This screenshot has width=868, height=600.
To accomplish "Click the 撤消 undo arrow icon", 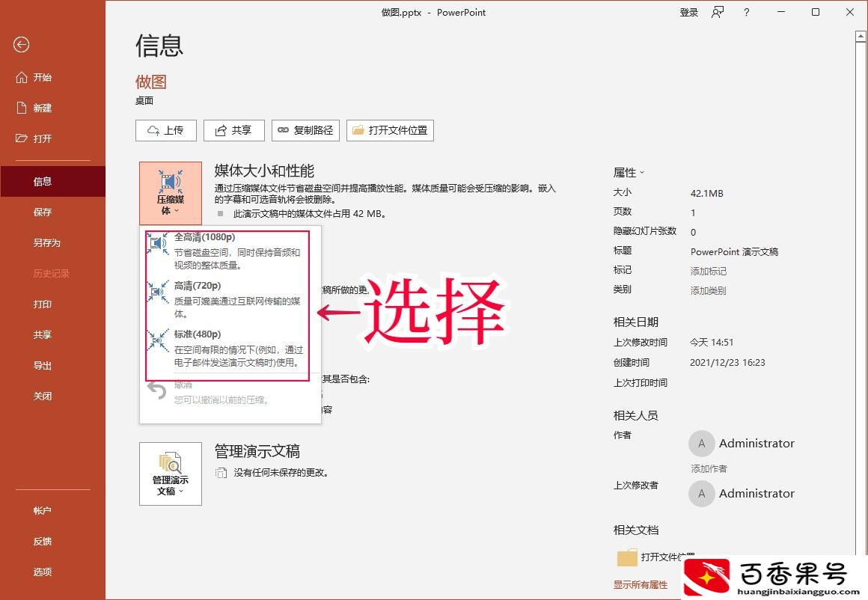I will (x=156, y=391).
